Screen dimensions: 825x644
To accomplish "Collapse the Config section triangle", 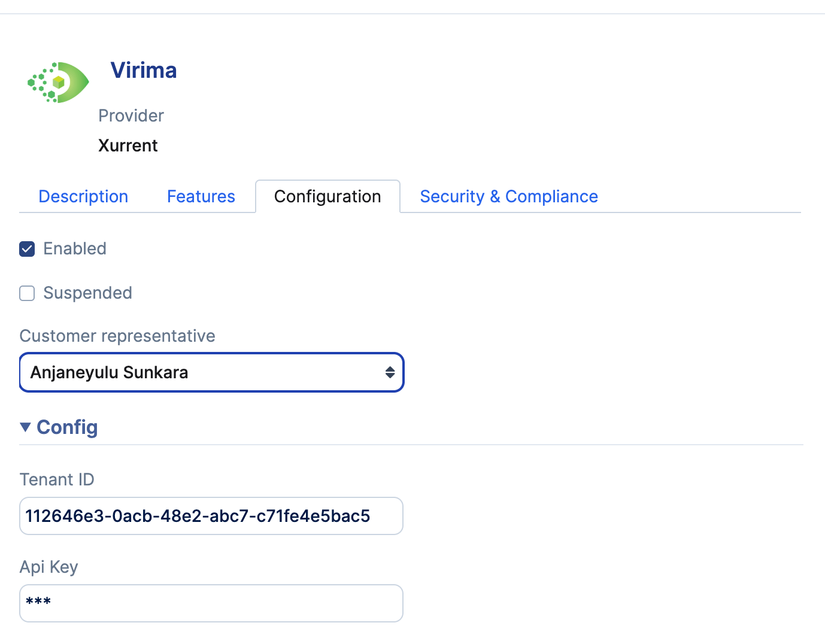I will coord(25,427).
